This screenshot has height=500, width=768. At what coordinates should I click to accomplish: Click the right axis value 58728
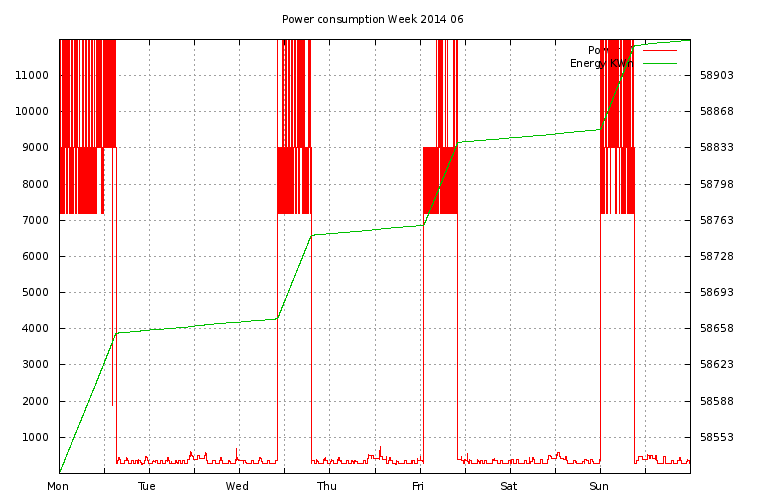coord(717,256)
